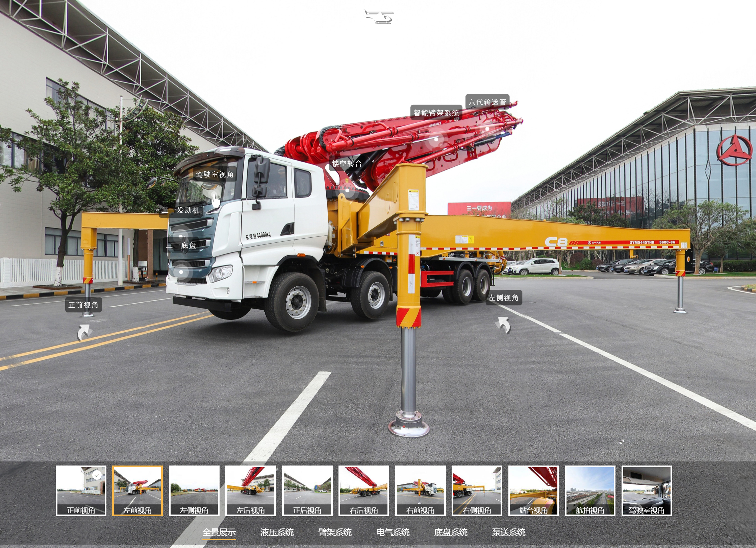
Task: Click the hotspot dot under 镂空转台
Action: click(347, 190)
